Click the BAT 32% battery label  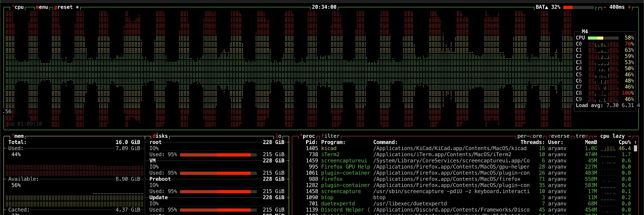[548, 7]
